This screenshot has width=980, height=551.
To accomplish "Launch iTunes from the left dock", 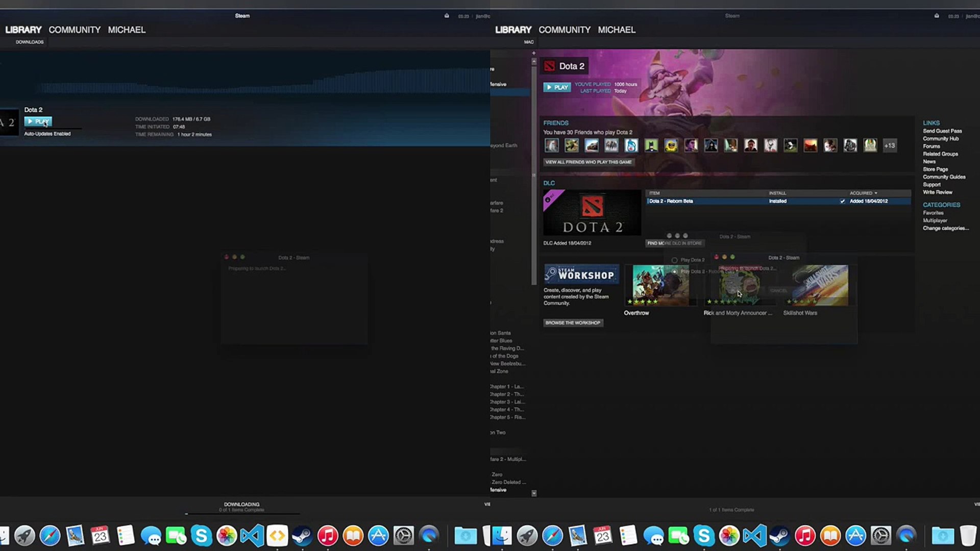I will pos(328,536).
